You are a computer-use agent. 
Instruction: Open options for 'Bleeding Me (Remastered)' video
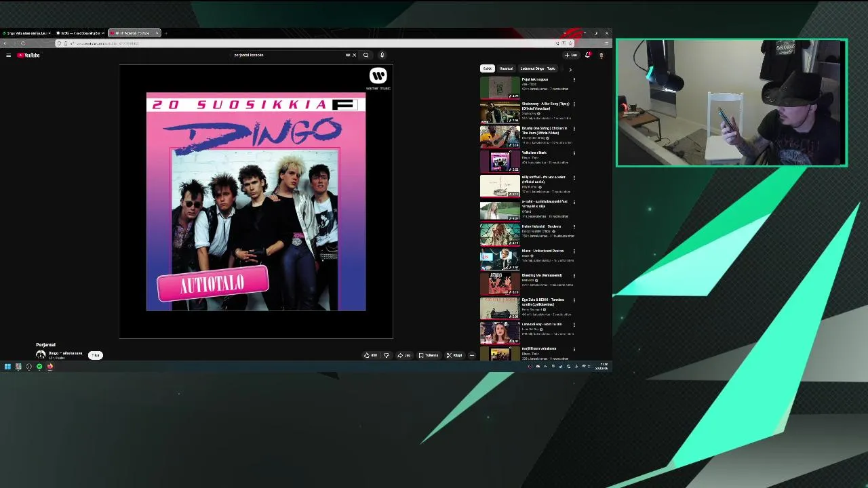[574, 276]
